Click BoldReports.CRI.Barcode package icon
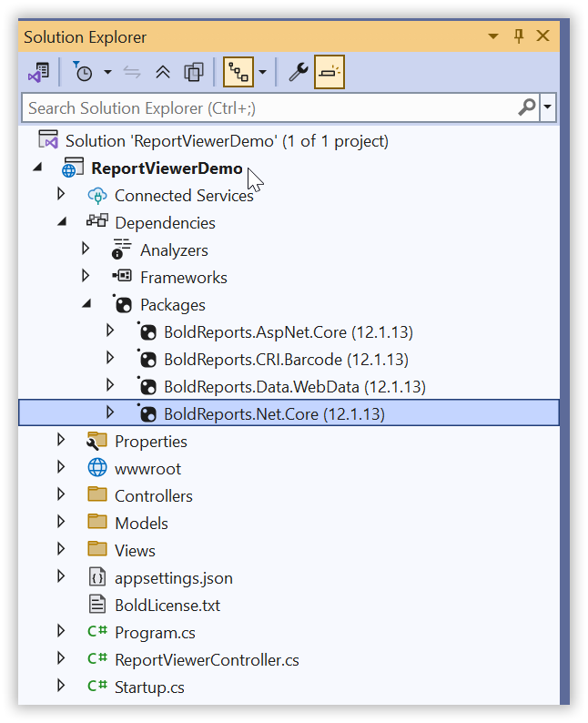 point(147,359)
